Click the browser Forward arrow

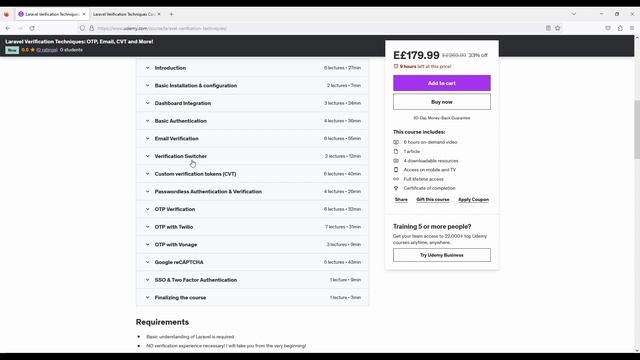coord(20,28)
